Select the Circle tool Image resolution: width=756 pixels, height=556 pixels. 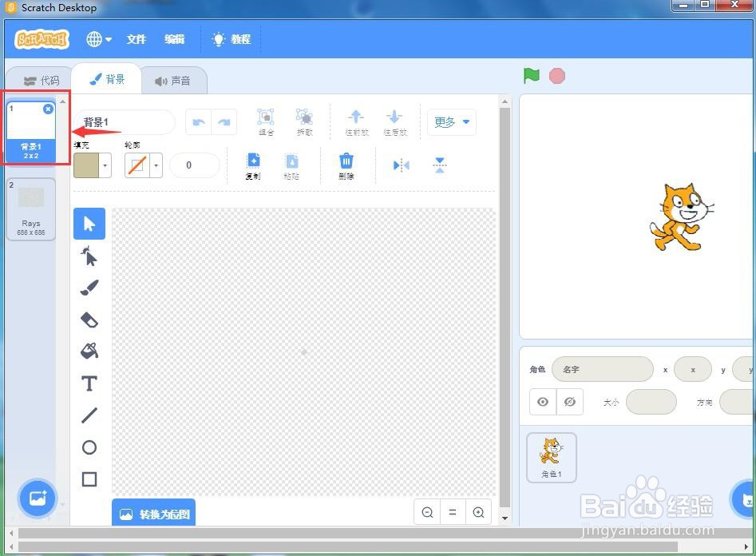coord(89,447)
